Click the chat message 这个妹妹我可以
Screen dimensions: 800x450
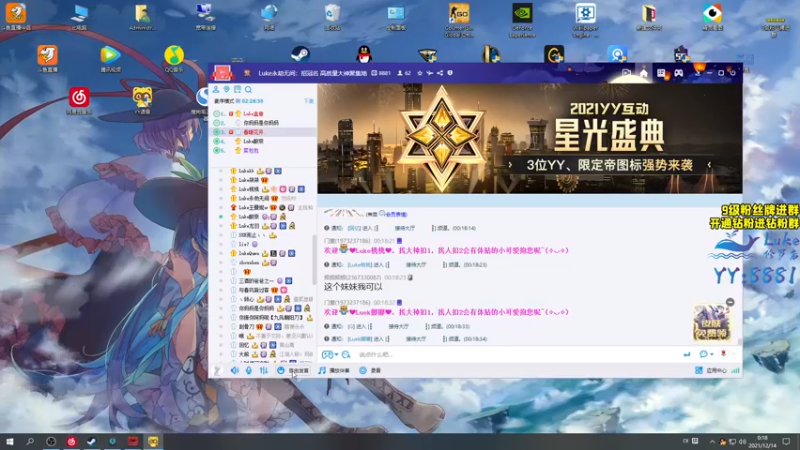(353, 287)
